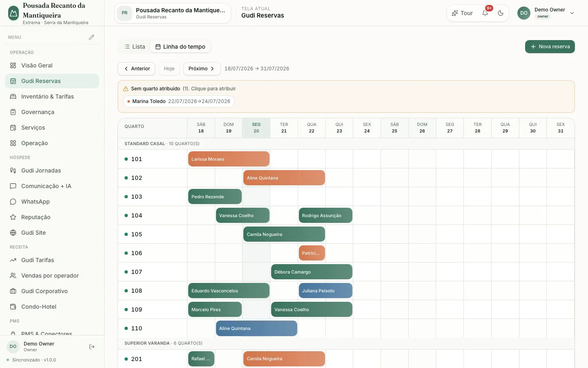Open Vanessa Coelho reservation in room 109
Viewport: 588px width, 368px height.
312,310
